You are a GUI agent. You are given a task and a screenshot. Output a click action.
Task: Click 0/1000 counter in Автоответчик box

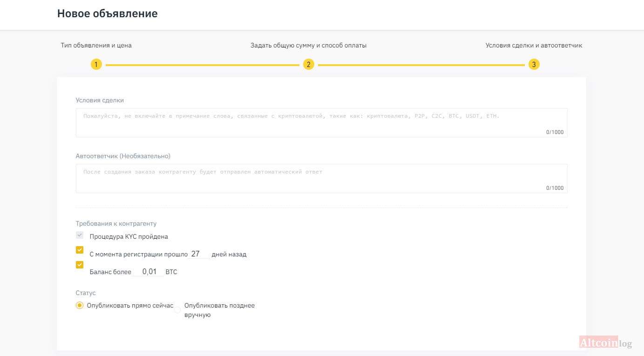coord(555,188)
